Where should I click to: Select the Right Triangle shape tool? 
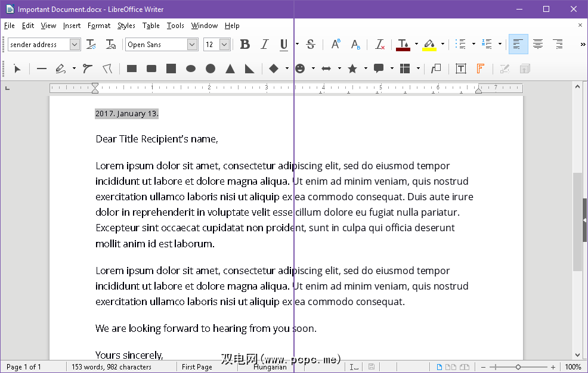[x=249, y=69]
